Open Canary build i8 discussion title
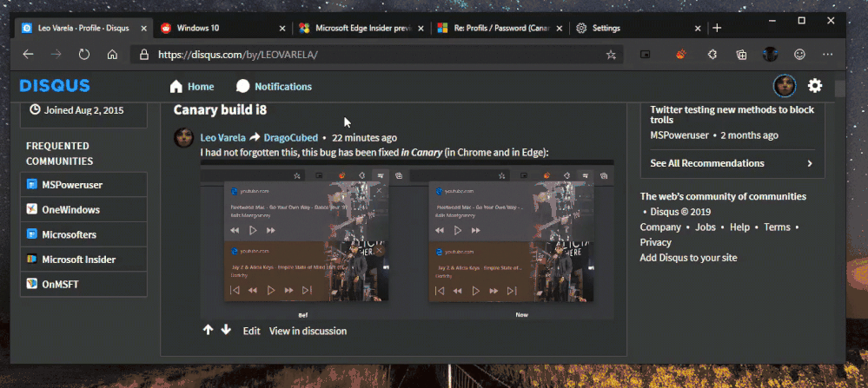 (x=221, y=109)
